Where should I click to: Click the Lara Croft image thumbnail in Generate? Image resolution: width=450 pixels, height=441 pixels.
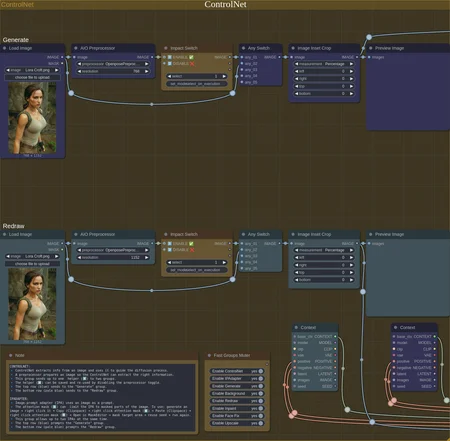(32, 118)
